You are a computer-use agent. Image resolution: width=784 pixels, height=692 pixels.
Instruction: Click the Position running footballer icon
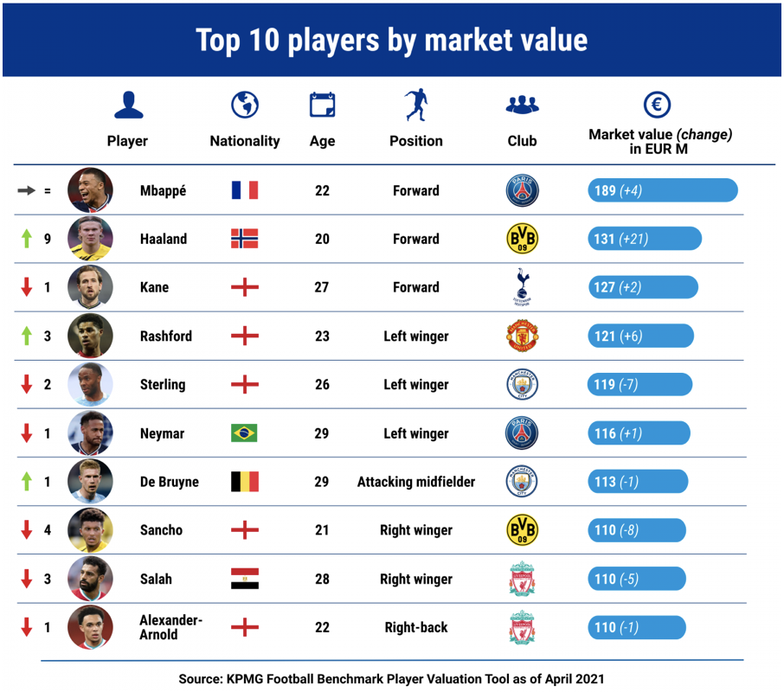click(x=415, y=106)
